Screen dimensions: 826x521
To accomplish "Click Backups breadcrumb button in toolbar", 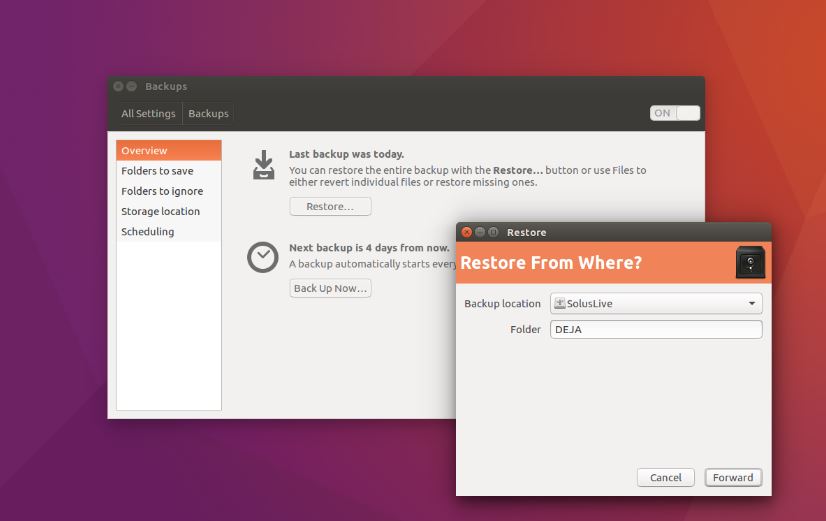I will click(x=208, y=113).
